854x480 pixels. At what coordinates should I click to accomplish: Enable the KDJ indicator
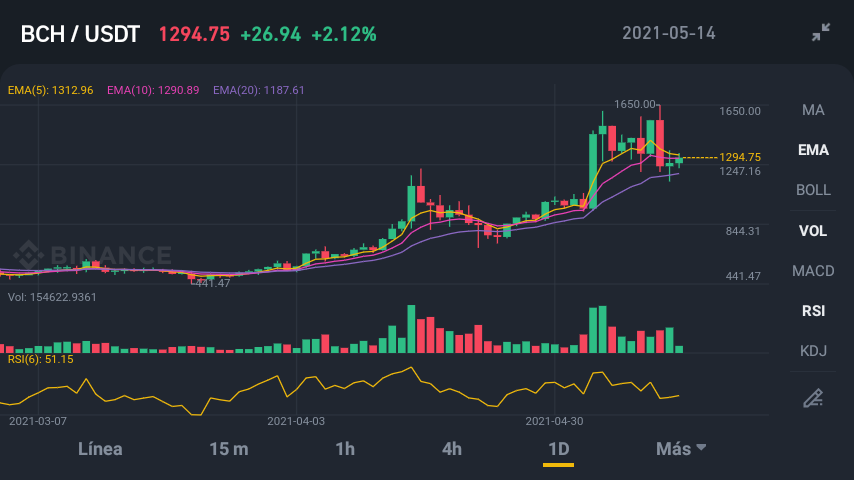tap(813, 351)
